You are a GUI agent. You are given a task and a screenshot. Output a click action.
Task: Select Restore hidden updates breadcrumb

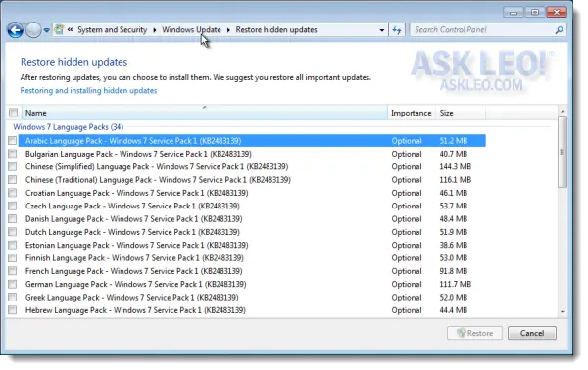click(x=276, y=30)
